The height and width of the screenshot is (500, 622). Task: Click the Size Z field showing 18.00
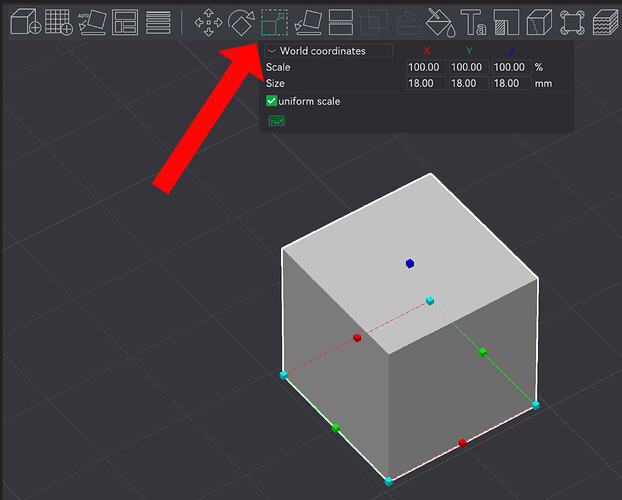[x=511, y=83]
